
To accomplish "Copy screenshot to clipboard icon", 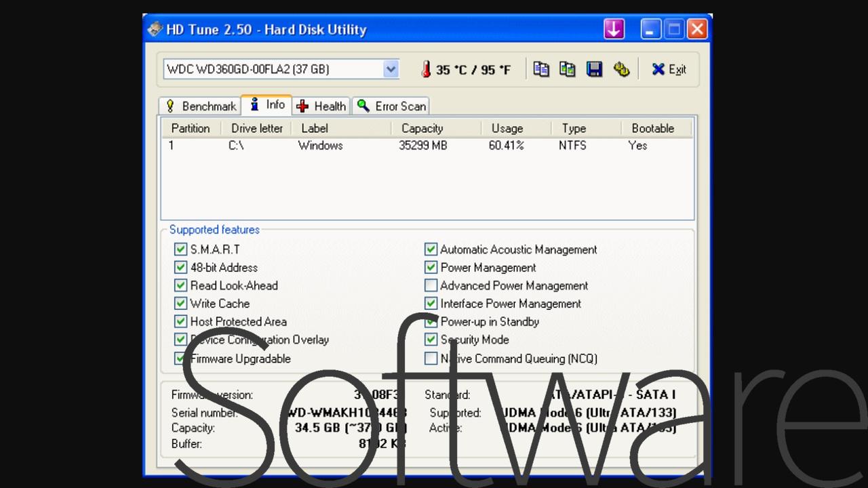I will [x=568, y=69].
